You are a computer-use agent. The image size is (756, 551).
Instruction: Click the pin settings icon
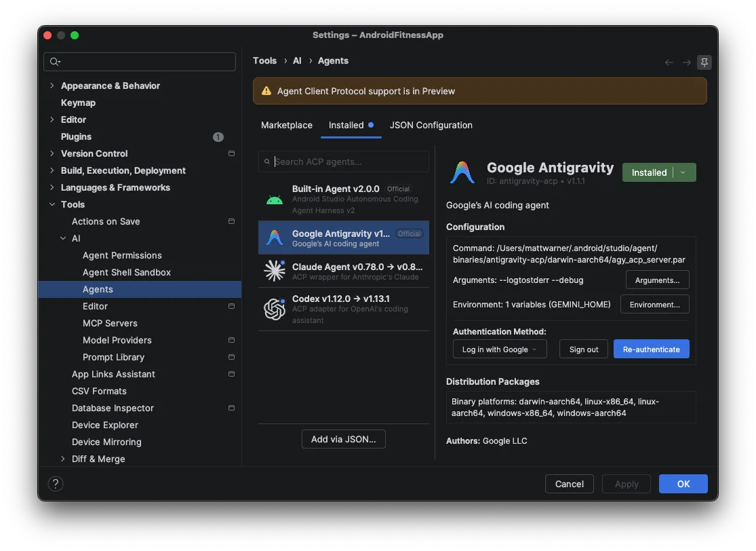pyautogui.click(x=704, y=62)
